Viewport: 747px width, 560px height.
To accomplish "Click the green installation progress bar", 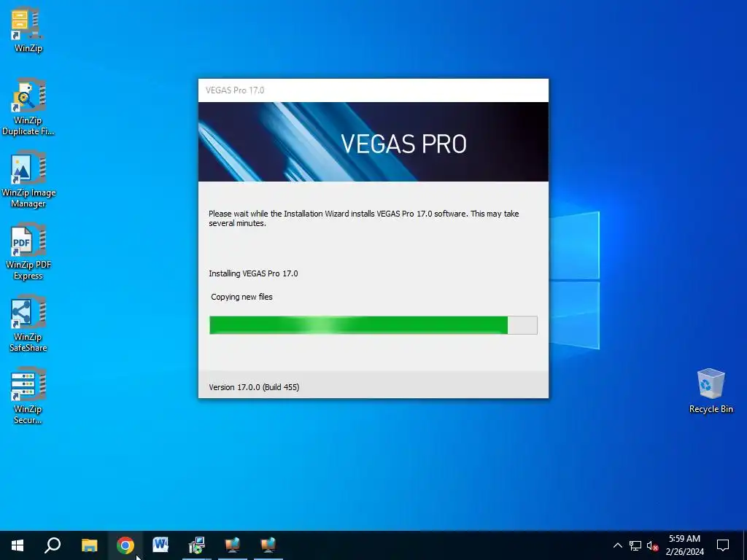I will (373, 325).
